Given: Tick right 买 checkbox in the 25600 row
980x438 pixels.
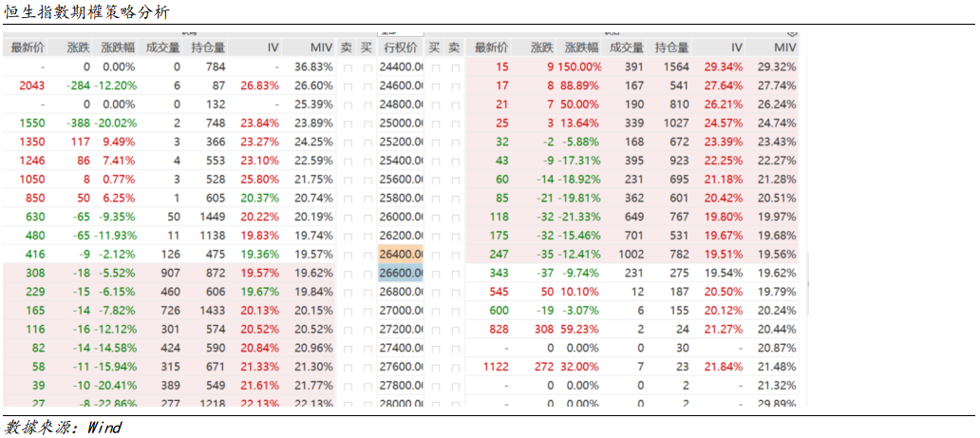Looking at the screenshot, I should (436, 180).
